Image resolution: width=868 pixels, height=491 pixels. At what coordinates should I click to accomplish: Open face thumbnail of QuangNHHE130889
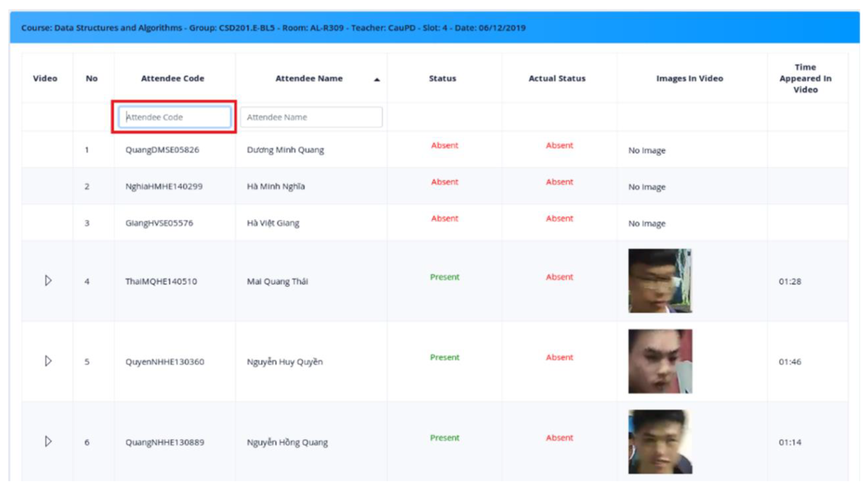click(660, 442)
